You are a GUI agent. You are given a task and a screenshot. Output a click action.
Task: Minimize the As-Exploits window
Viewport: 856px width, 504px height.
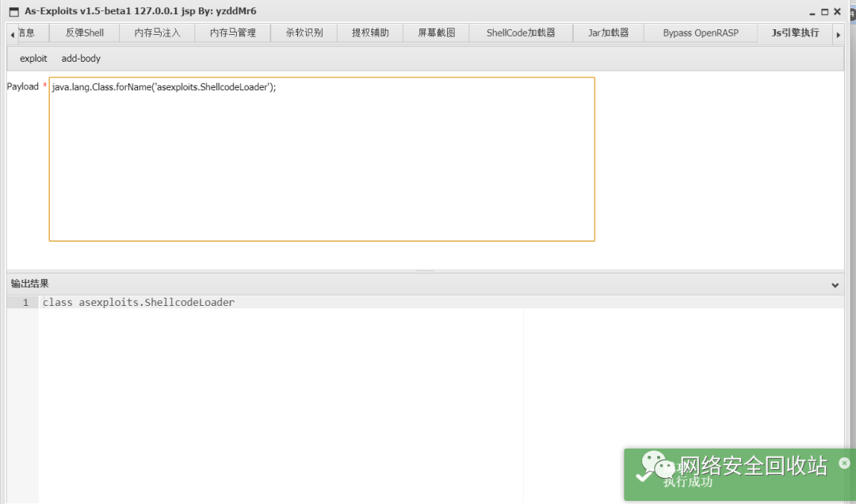[x=812, y=12]
